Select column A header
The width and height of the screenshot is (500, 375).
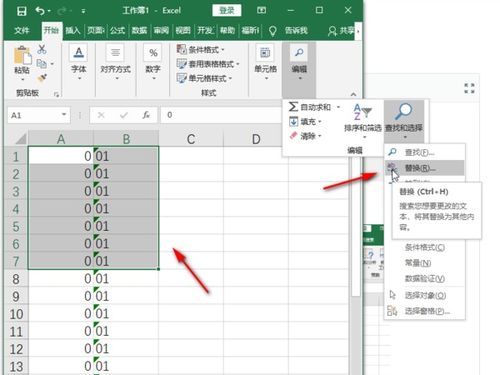(x=61, y=139)
